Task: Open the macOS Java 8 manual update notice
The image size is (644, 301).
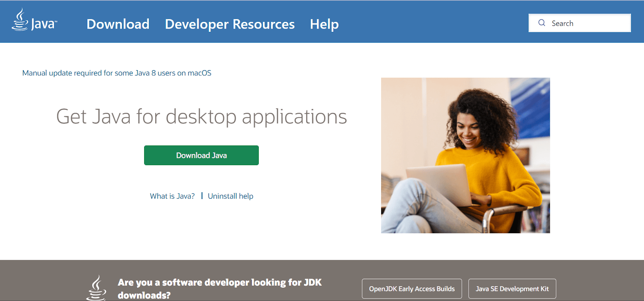Action: [x=117, y=73]
